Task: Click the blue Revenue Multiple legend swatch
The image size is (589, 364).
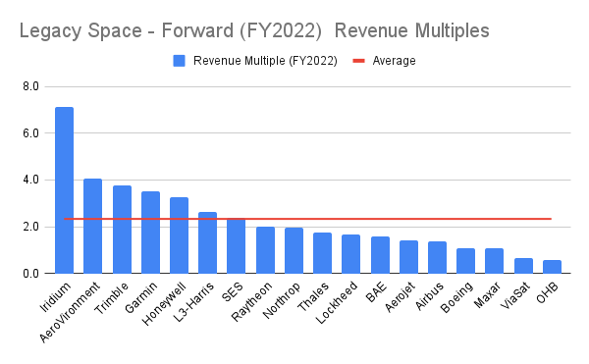Action: click(x=180, y=61)
